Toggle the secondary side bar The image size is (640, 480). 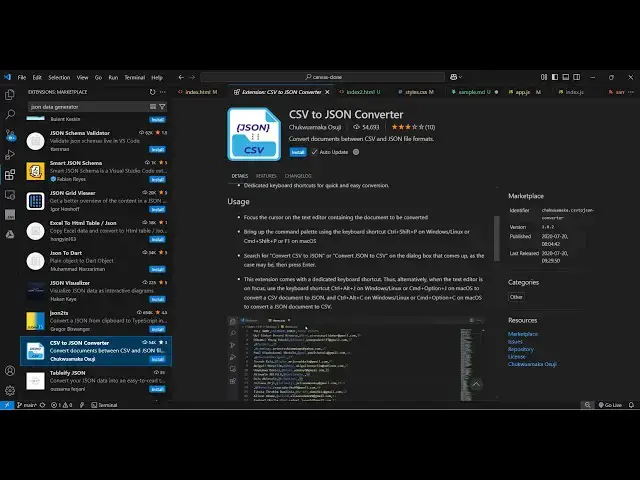click(x=576, y=77)
